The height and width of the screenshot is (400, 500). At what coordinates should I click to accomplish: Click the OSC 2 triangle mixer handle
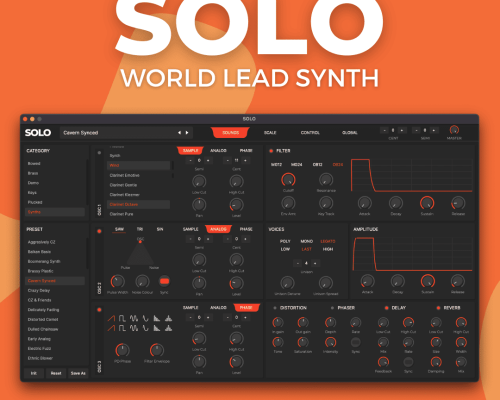pos(140,242)
